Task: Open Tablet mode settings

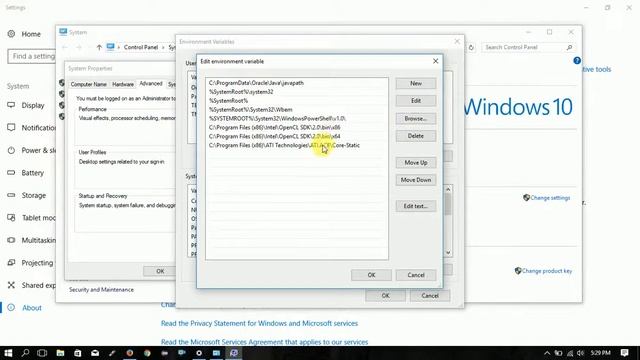Action: point(31,218)
